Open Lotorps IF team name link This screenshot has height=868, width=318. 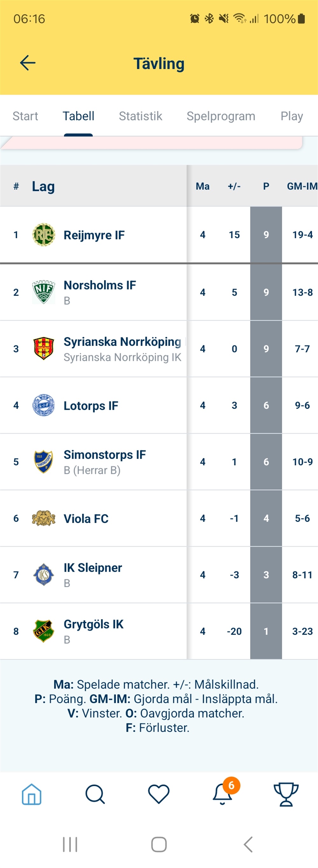click(x=91, y=406)
